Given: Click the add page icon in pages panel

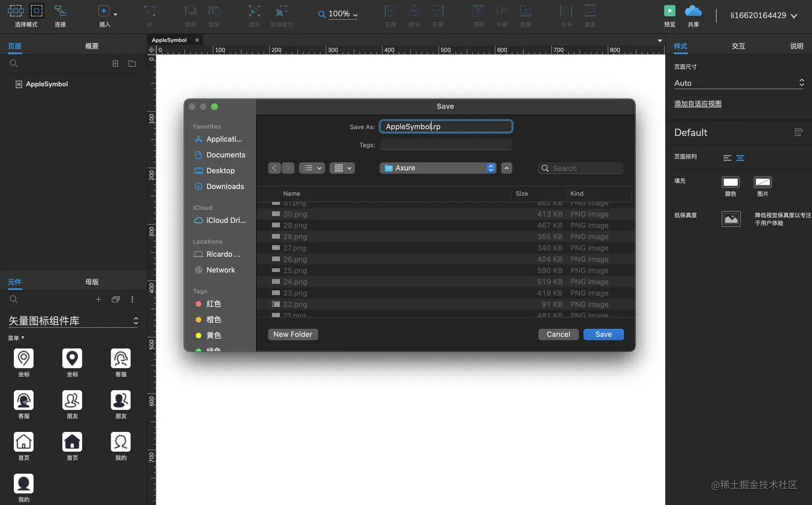Looking at the screenshot, I should point(115,63).
